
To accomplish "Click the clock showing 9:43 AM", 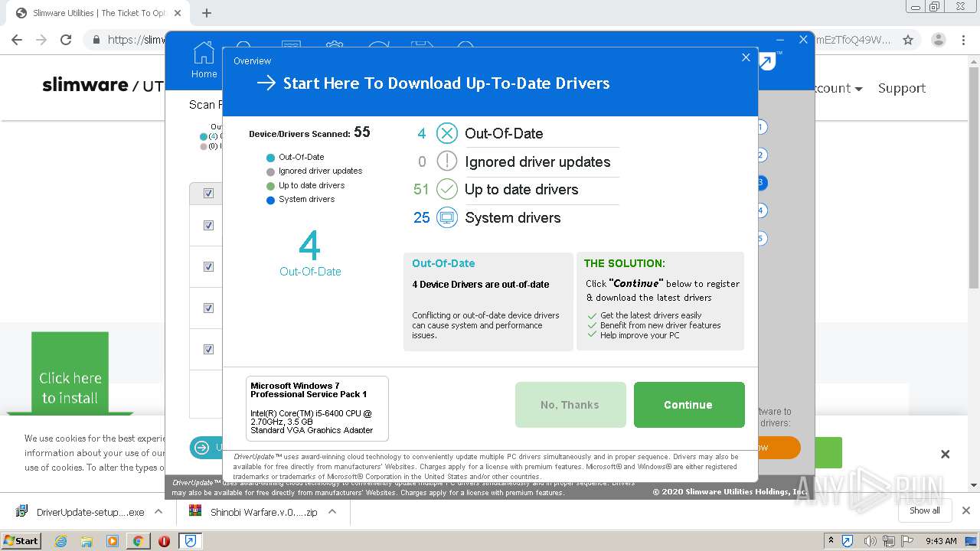I will point(941,541).
